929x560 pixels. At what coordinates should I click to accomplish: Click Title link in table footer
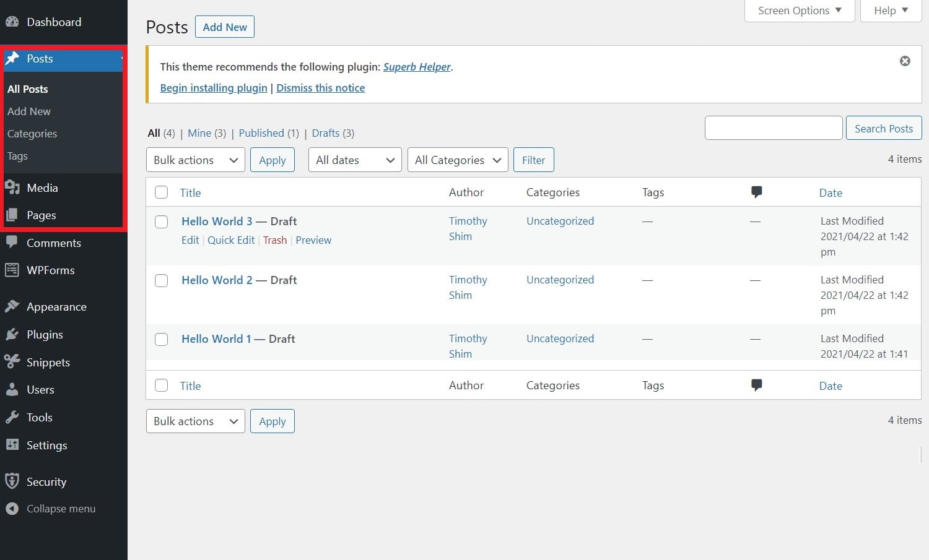(x=190, y=386)
